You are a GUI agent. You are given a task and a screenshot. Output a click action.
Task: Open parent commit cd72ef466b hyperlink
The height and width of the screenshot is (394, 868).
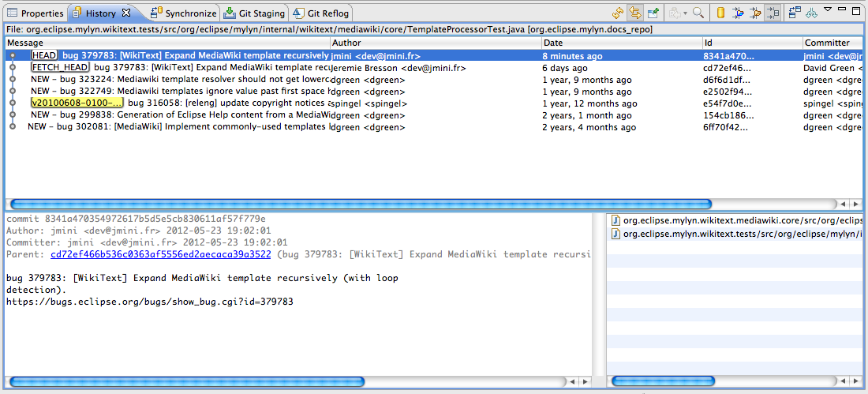160,254
